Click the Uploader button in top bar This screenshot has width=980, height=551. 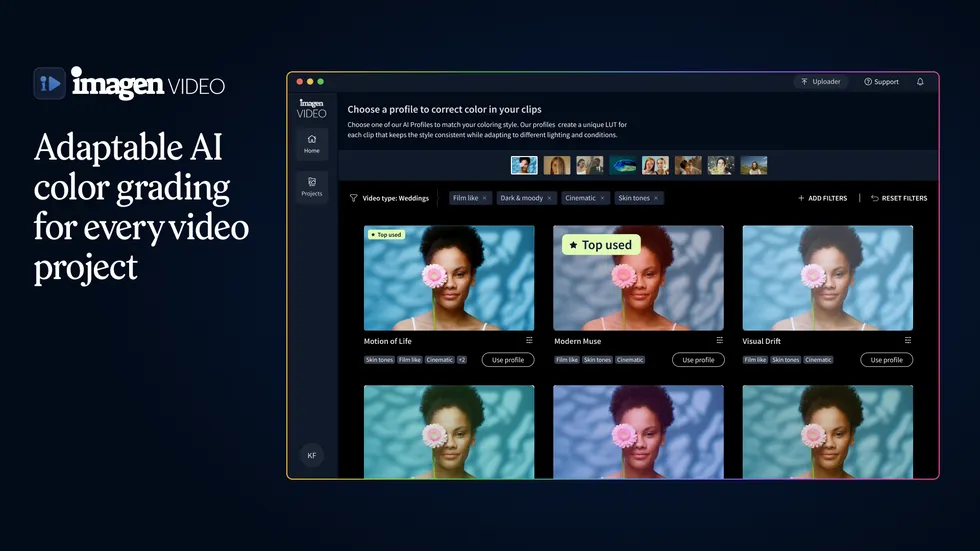pos(821,82)
